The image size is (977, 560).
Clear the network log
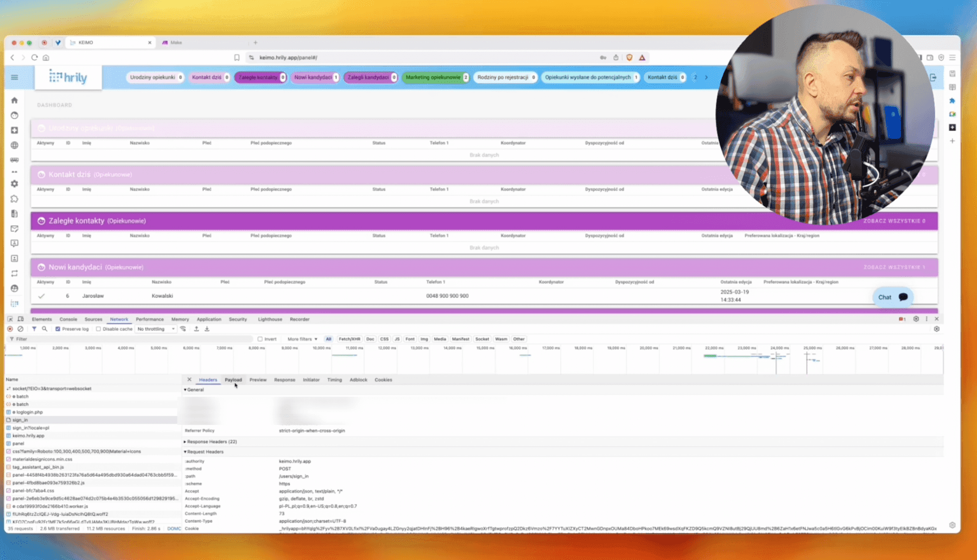point(21,329)
